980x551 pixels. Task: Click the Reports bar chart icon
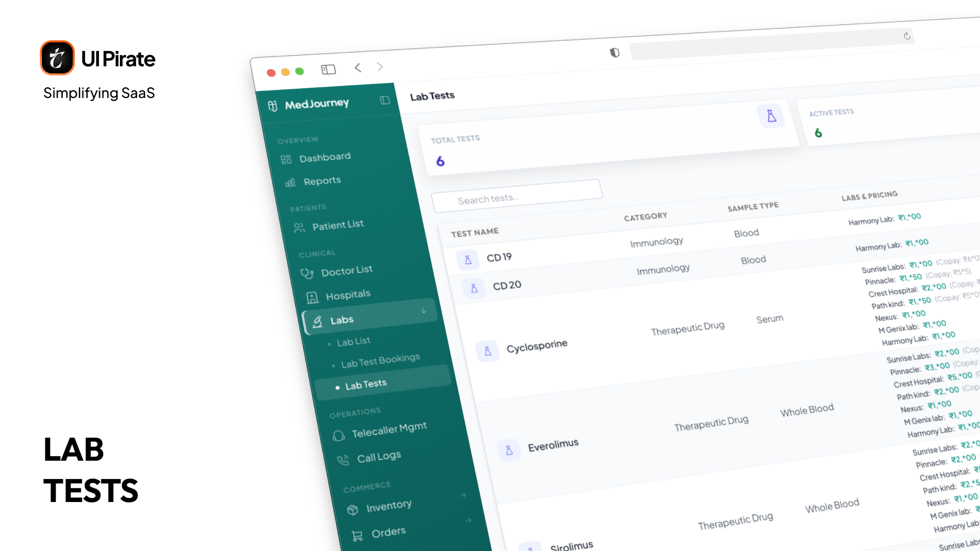coord(290,183)
